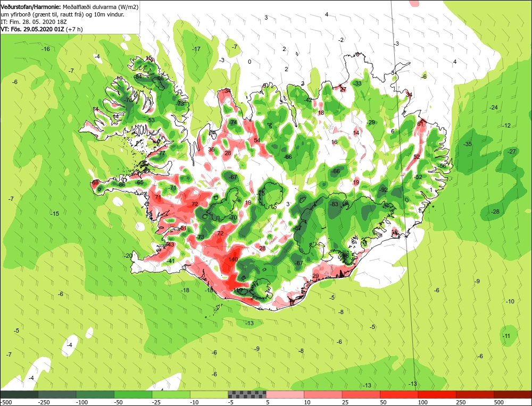This screenshot has height=406, width=532.
Task: Click the '(+7 h)' forecast offset text
Action: (x=74, y=29)
